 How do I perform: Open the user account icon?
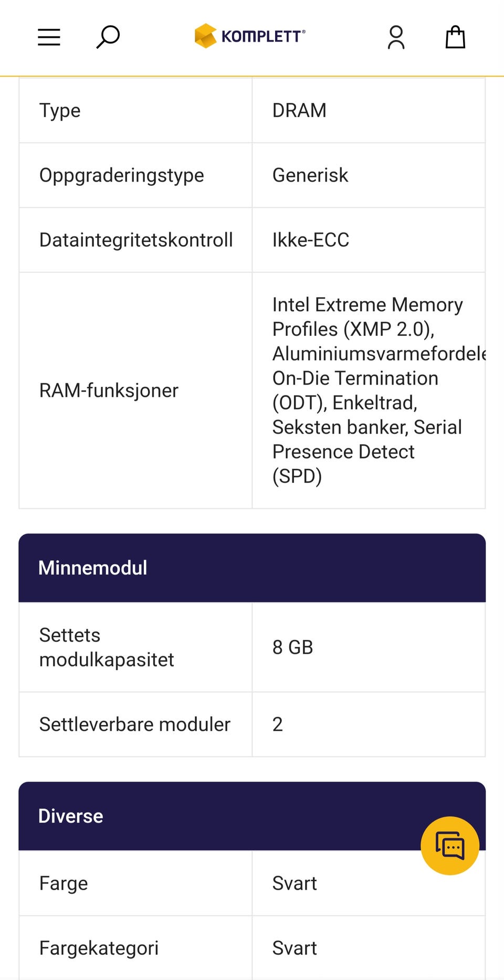pyautogui.click(x=396, y=37)
